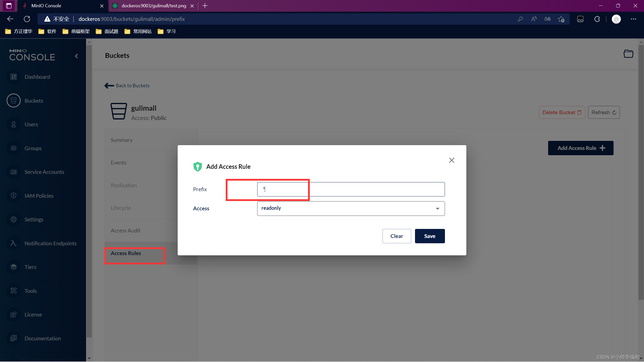
Task: Click the Tiers layers icon
Action: tap(14, 267)
